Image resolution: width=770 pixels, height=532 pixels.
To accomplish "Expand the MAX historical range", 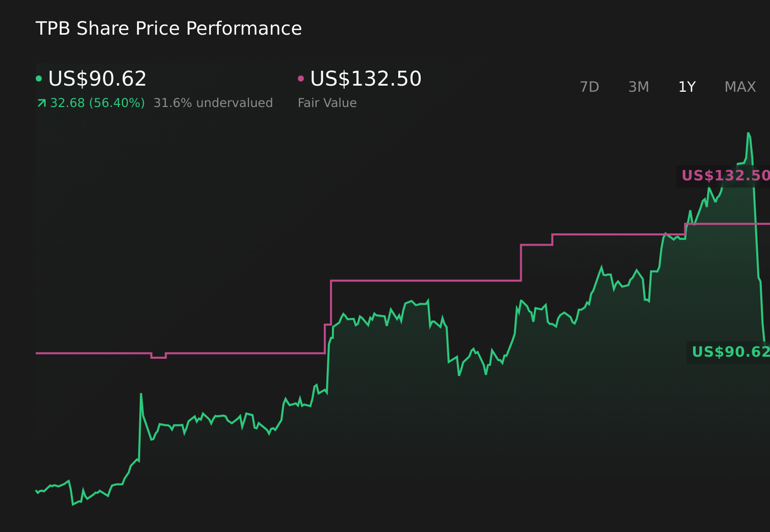I will pyautogui.click(x=740, y=87).
